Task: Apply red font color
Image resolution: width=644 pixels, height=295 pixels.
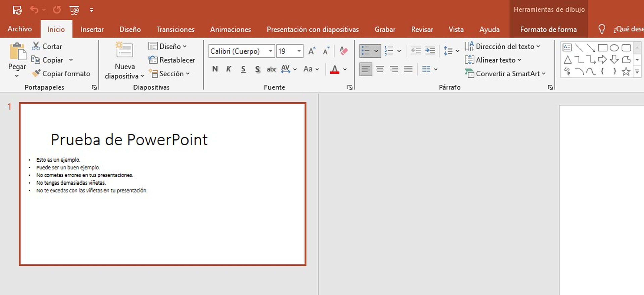Action: pos(335,69)
